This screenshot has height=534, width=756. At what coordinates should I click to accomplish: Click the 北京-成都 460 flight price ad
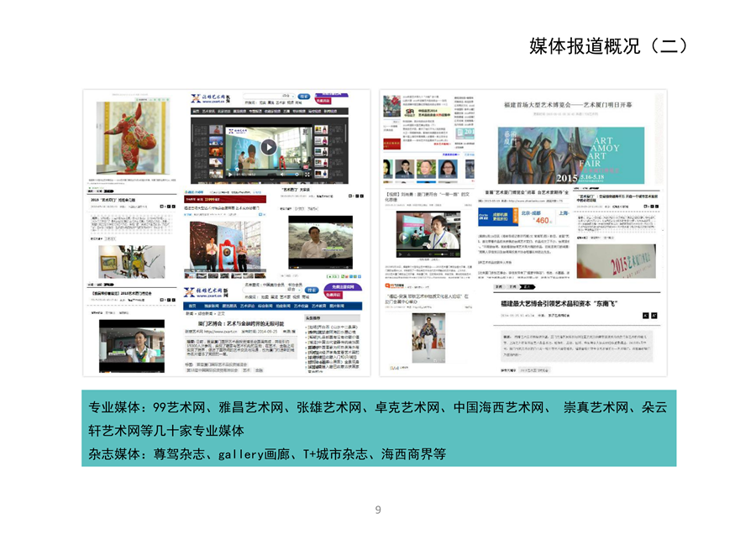(525, 217)
